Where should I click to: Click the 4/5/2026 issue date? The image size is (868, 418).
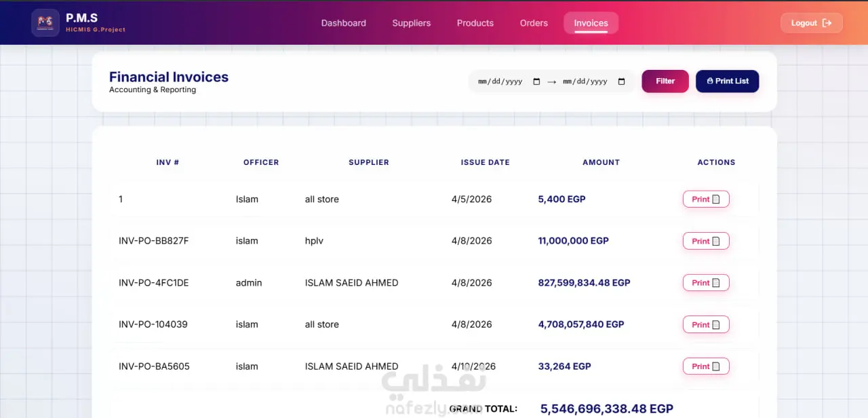point(472,199)
